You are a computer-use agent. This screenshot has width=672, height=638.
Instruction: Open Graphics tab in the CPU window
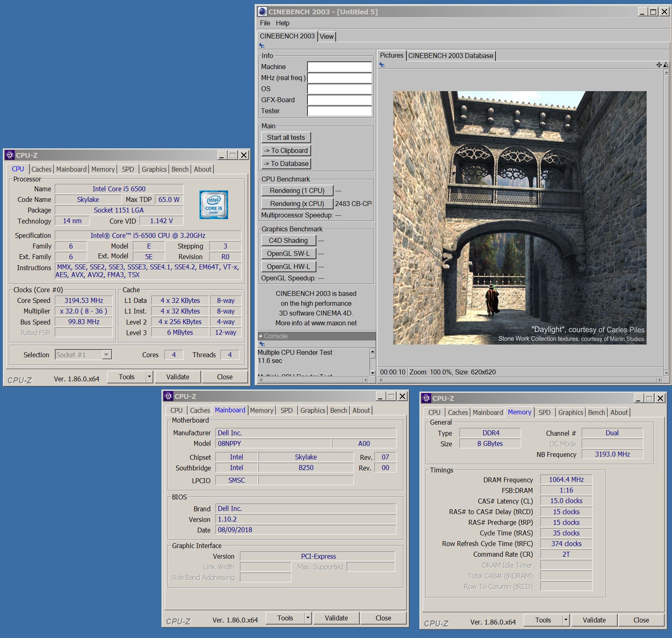[x=154, y=169]
